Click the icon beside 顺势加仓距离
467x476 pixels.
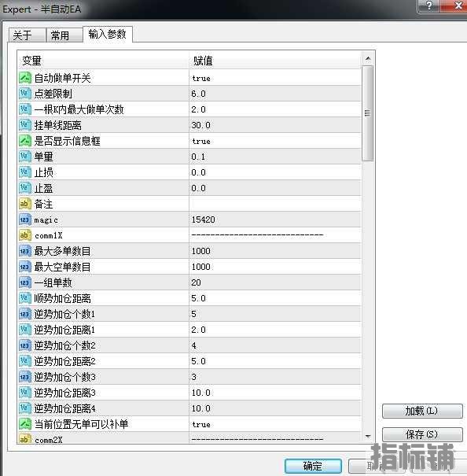click(25, 298)
